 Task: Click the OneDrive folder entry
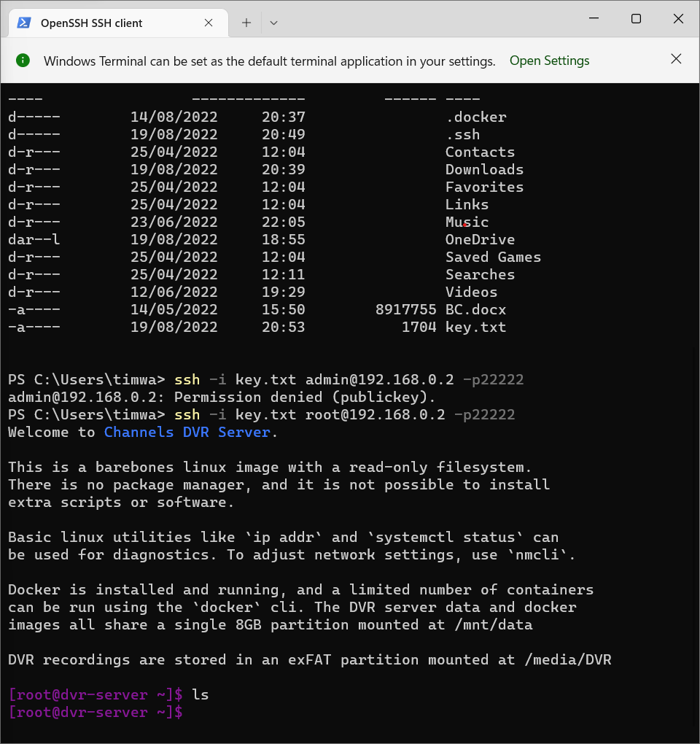tap(480, 239)
